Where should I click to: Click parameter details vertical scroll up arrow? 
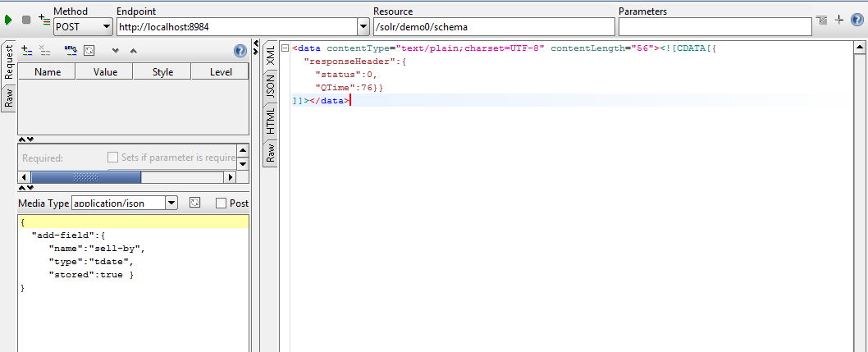243,150
